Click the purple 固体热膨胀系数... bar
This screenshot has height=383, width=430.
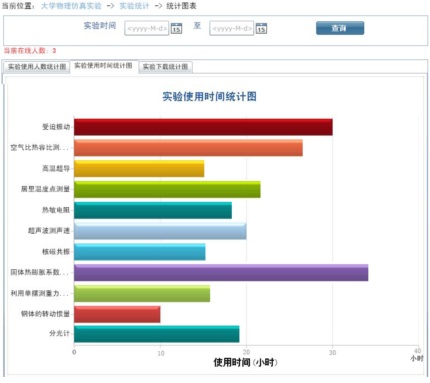click(x=221, y=273)
